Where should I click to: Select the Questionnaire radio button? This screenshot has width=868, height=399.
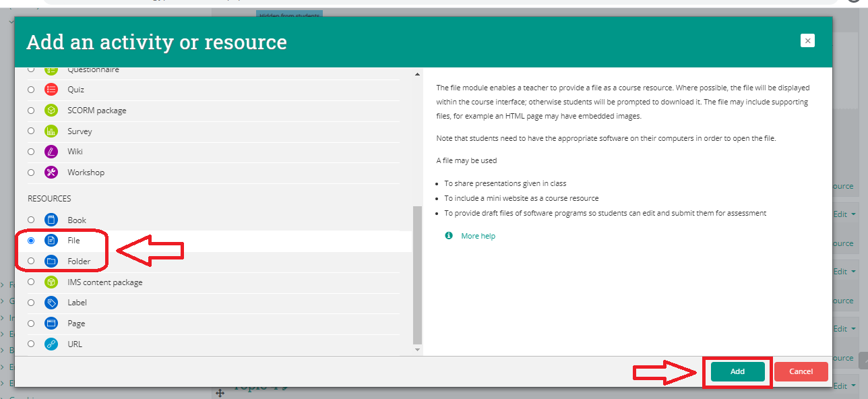coord(31,69)
